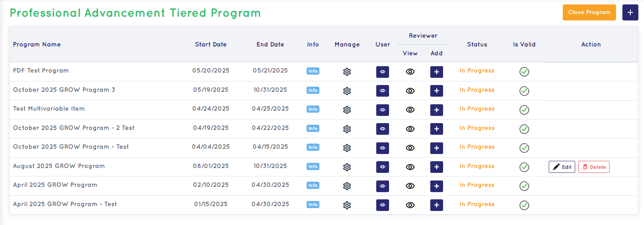The height and width of the screenshot is (225, 644).
Task: Select April 2025 GROW Program - Test name
Action: 65,204
